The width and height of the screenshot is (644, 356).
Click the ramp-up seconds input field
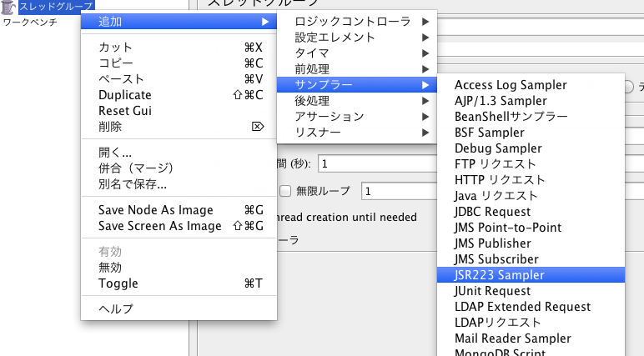pyautogui.click(x=377, y=164)
